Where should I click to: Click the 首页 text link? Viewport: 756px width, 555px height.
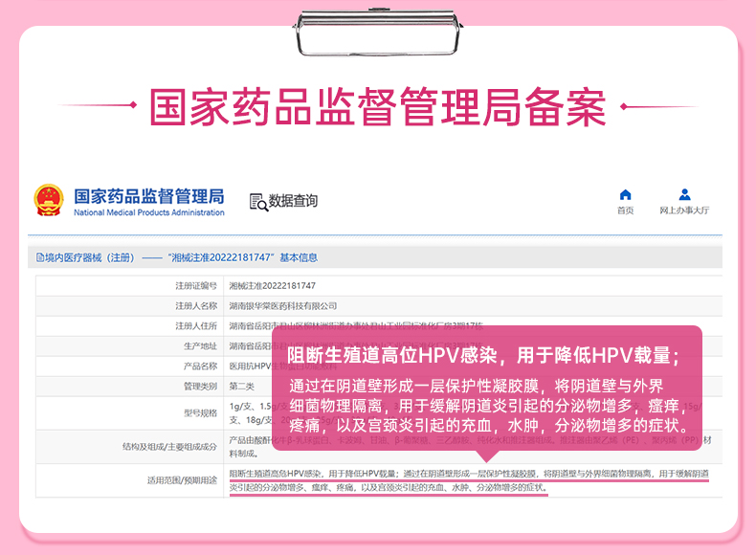[625, 211]
